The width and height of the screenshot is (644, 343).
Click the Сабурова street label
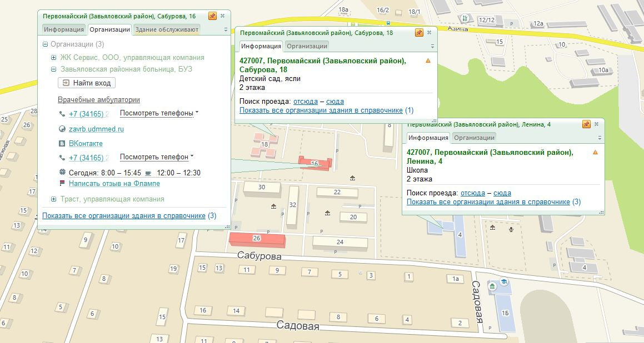click(x=259, y=256)
